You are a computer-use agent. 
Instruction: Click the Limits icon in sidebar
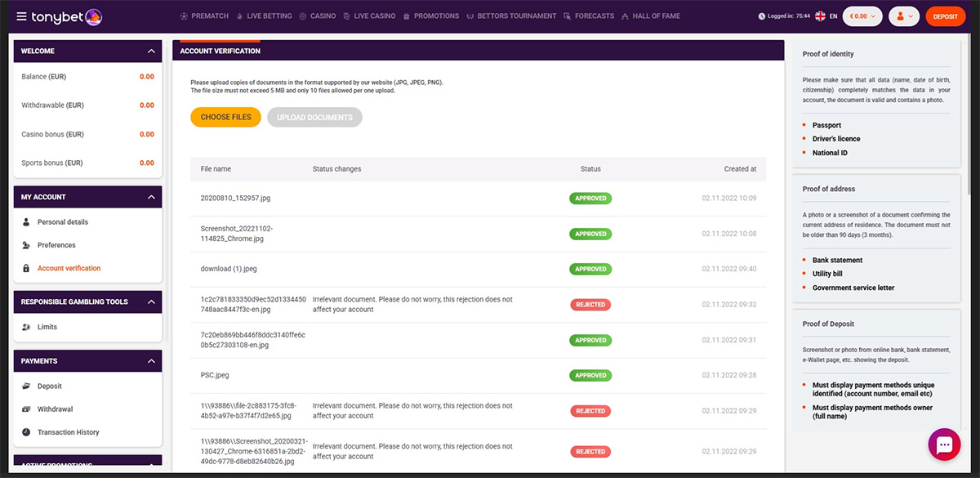coord(26,327)
